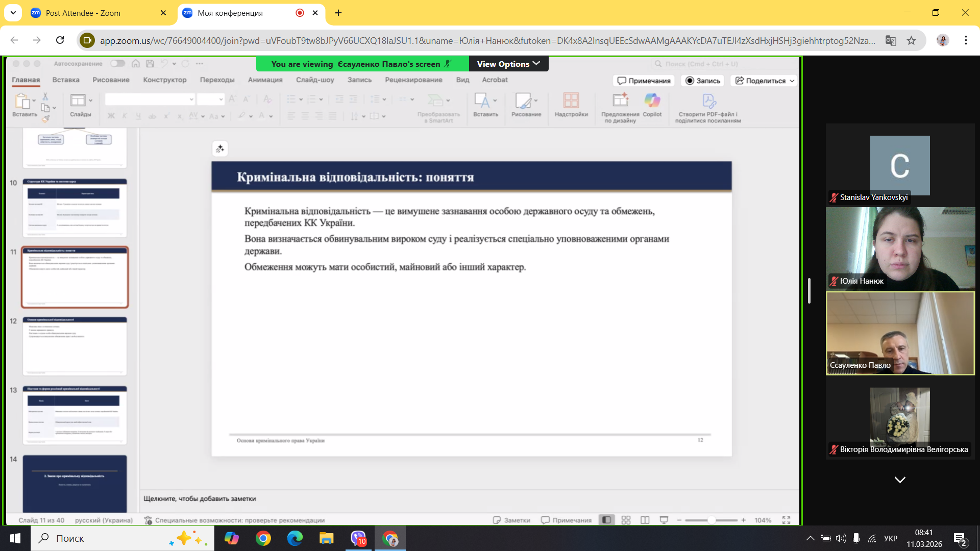Click the designer sparkle icon above the slide
Image resolution: width=980 pixels, height=551 pixels.
coord(220,148)
